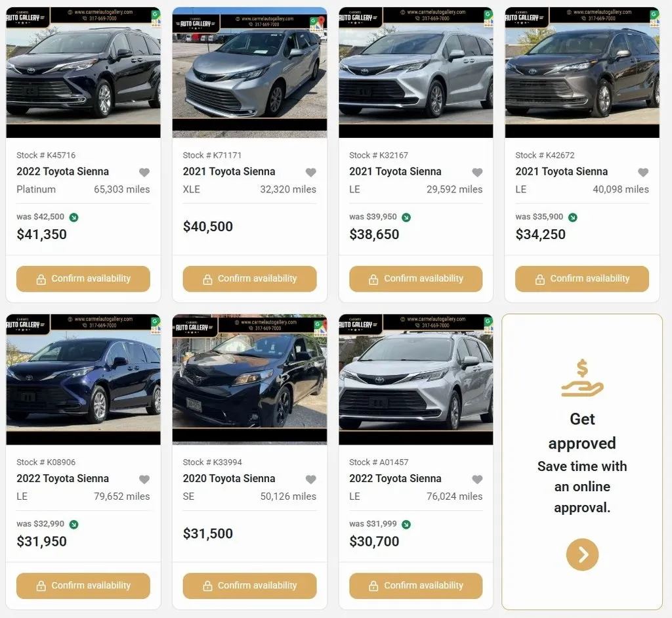Image resolution: width=672 pixels, height=618 pixels.
Task: Favorite the stock K08906 Sienna LE
Action: coord(144,479)
